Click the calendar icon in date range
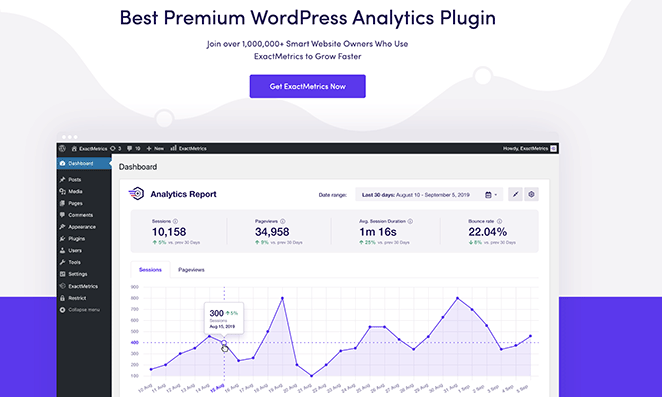The width and height of the screenshot is (662, 397). pos(488,195)
